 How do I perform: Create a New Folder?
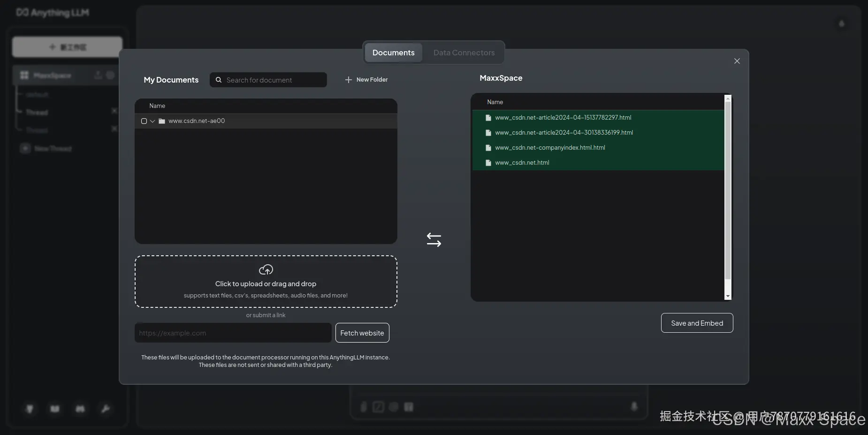point(366,80)
